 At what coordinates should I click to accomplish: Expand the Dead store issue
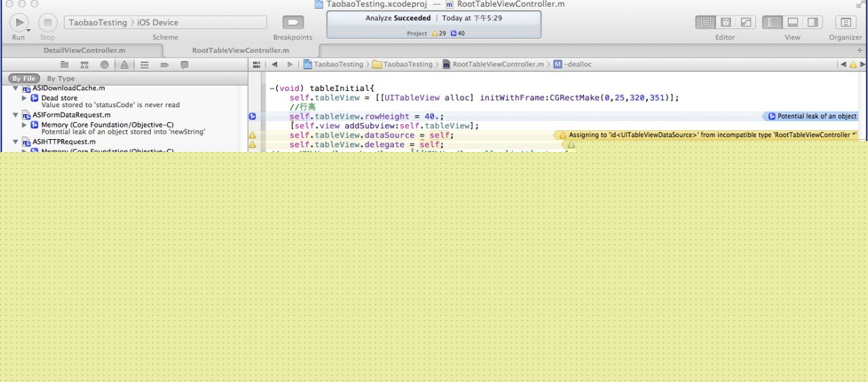(x=24, y=98)
